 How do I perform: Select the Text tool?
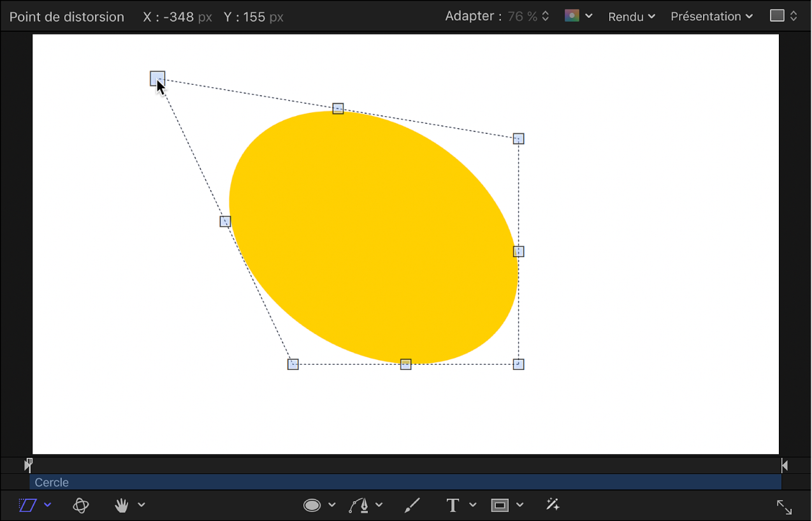pyautogui.click(x=453, y=505)
